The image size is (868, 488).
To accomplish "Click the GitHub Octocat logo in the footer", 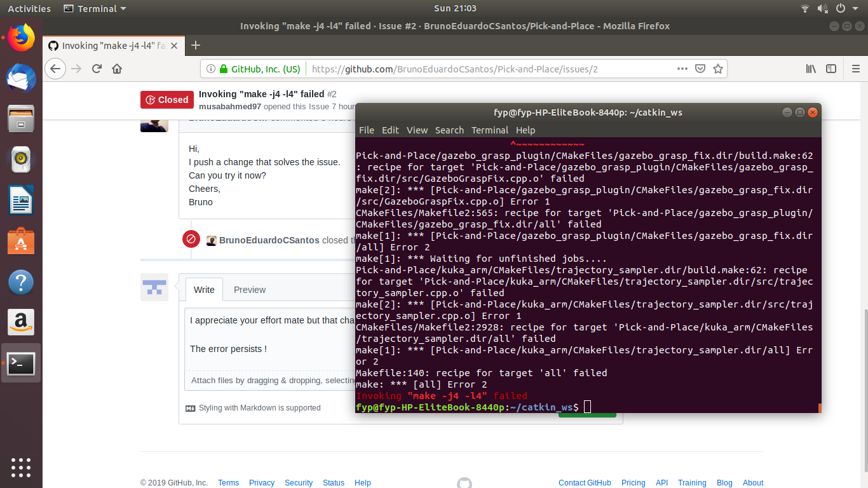I will [465, 483].
